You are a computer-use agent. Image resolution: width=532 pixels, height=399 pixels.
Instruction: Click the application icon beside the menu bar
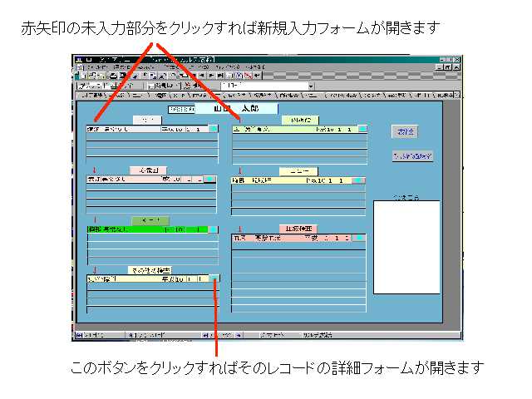(81, 67)
